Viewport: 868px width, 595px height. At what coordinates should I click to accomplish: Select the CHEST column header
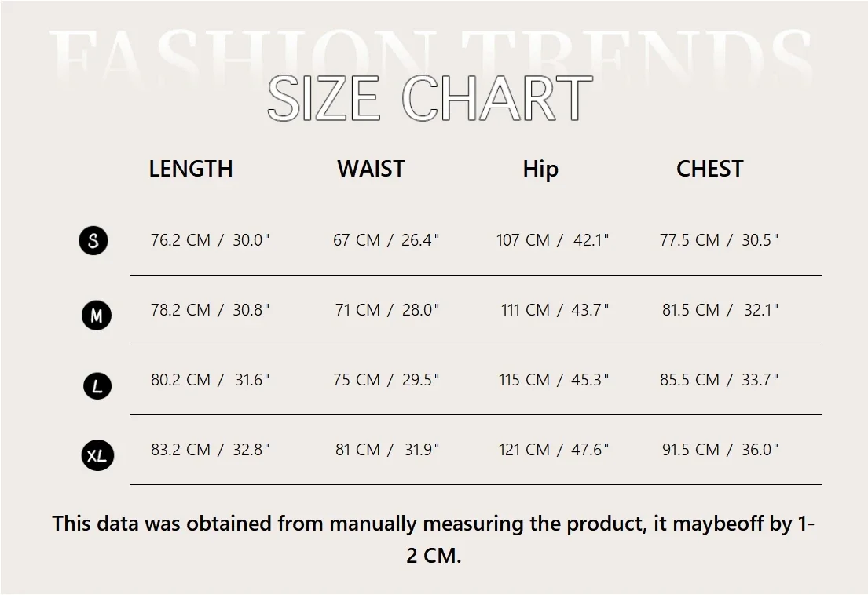709,169
